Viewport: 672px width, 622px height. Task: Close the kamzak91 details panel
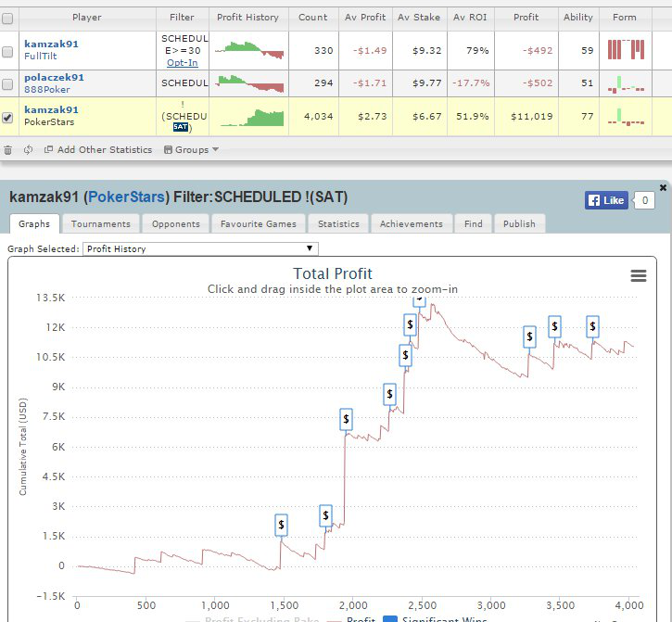click(x=663, y=187)
